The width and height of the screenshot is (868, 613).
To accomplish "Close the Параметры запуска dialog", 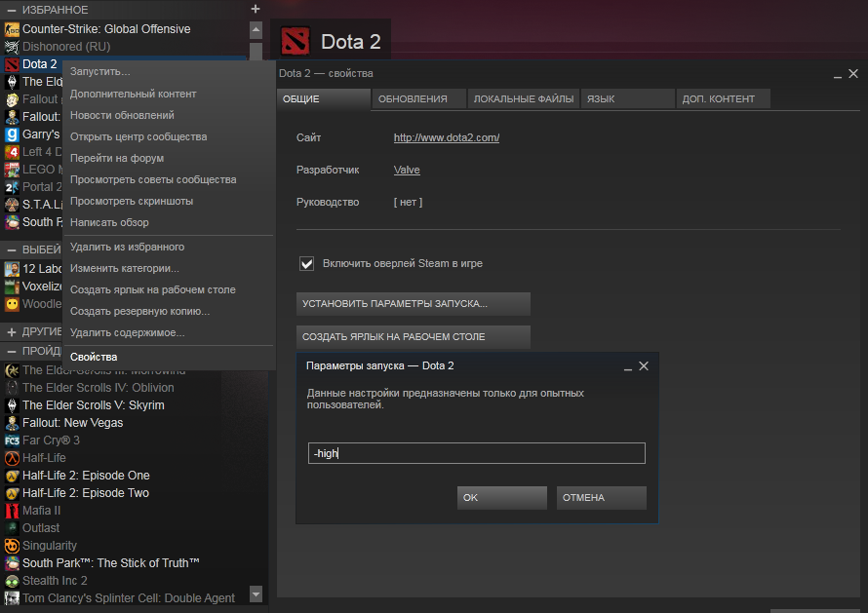I will [644, 366].
